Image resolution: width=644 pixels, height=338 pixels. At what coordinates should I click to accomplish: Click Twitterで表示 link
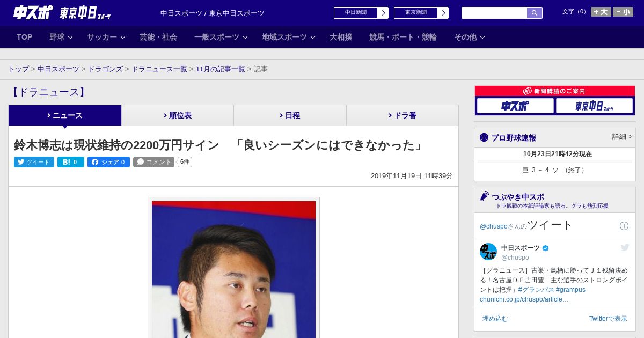608,319
